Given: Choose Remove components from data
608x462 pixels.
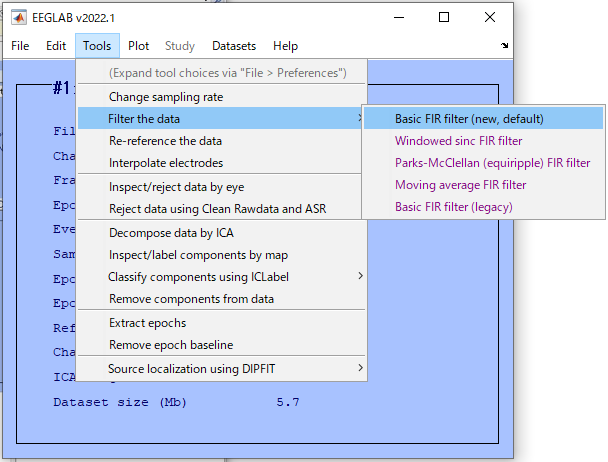Looking at the screenshot, I should pyautogui.click(x=222, y=299).
